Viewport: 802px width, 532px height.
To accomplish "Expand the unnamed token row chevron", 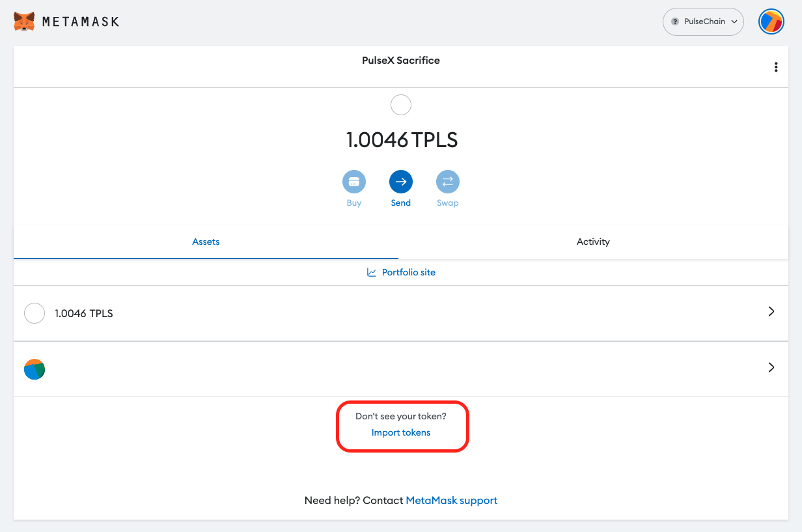I will [771, 367].
